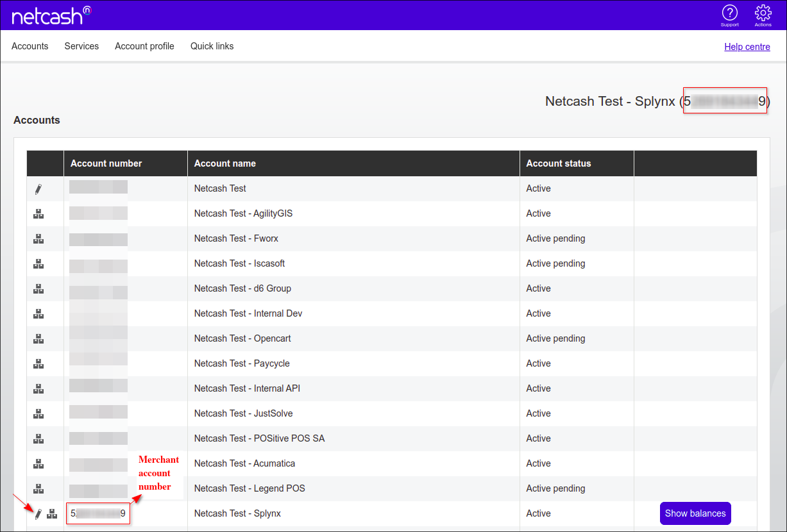
Task: Click the hierarchy icon for Opencart account
Action: tap(38, 339)
